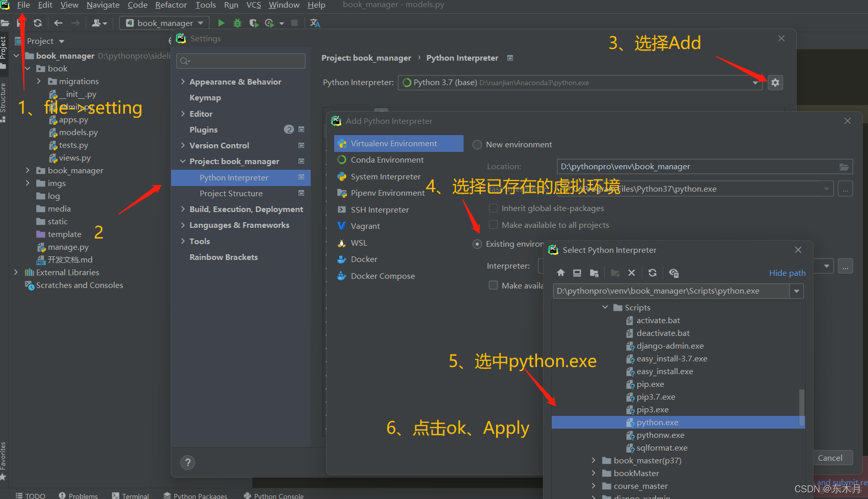Image resolution: width=868 pixels, height=499 pixels.
Task: Check Make available checkbox below Interpreter field
Action: pyautogui.click(x=493, y=285)
